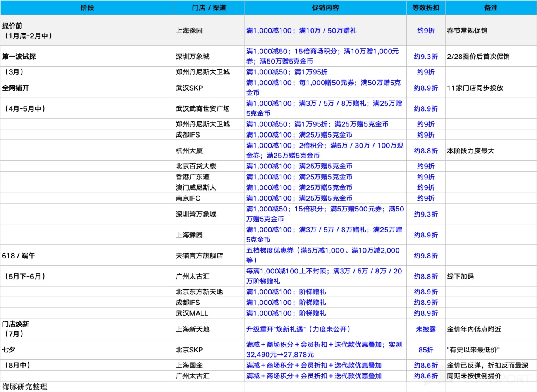Image resolution: width=537 pixels, height=392 pixels.
Task: Click the 天猫官方旗舰店 channel cell
Action: (x=209, y=255)
